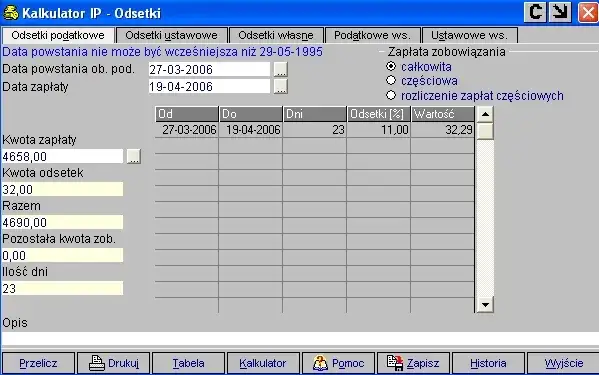
Task: Click the Pozostała kwota zob. field 0,00
Action: point(63,255)
